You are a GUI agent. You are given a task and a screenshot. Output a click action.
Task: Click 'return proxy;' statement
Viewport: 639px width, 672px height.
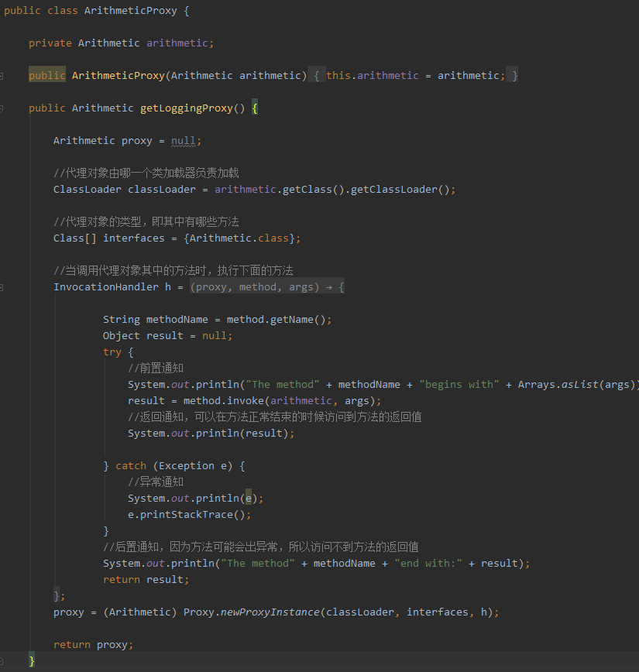94,645
